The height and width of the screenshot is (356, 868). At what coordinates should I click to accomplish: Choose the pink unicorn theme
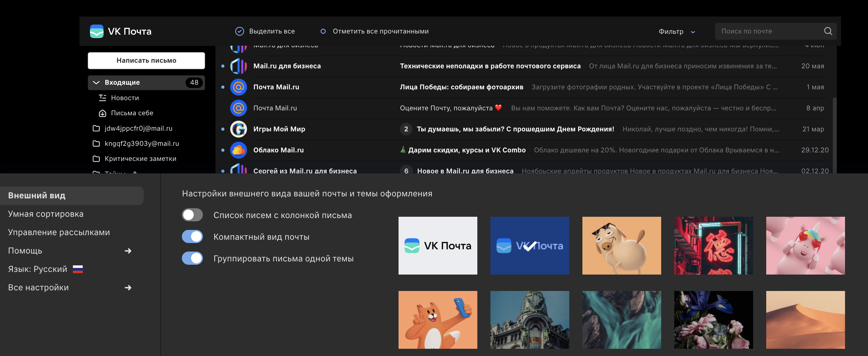pyautogui.click(x=805, y=245)
